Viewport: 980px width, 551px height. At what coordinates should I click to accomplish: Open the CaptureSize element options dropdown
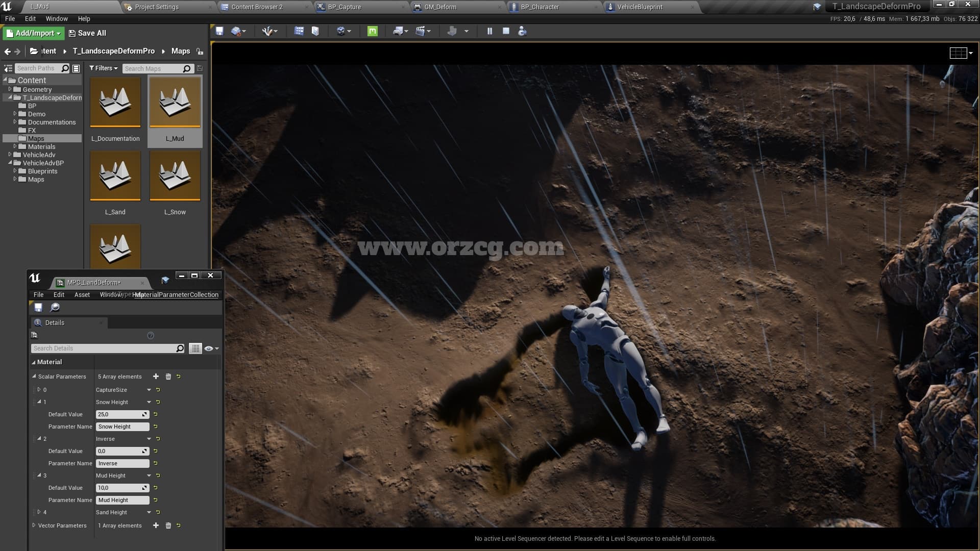149,390
